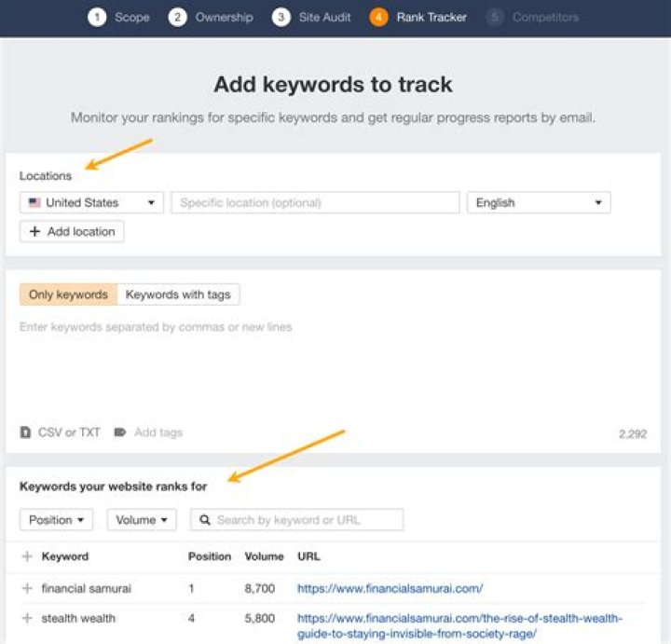Click the magnifier icon in keyword search
The width and height of the screenshot is (671, 644).
(205, 520)
